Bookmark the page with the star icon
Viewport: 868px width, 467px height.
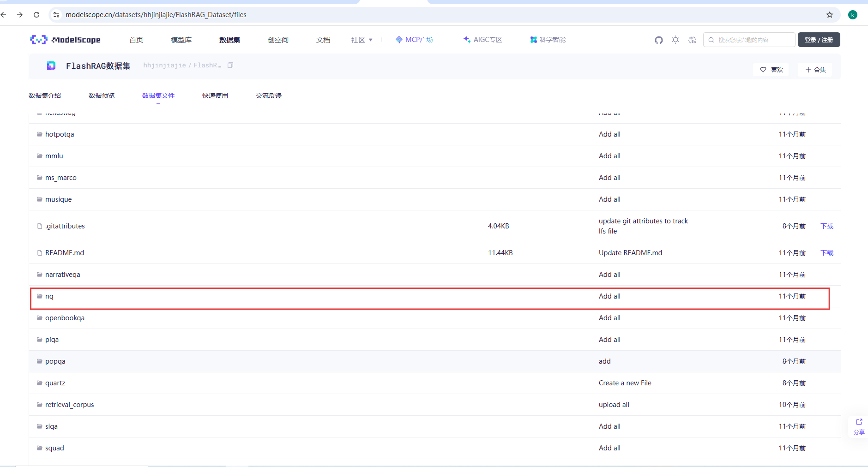point(830,14)
